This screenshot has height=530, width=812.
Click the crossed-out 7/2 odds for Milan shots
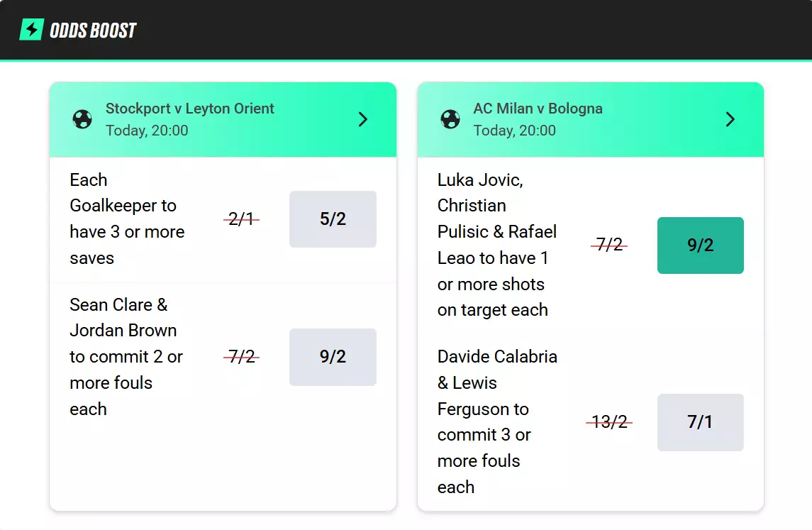pyautogui.click(x=609, y=245)
